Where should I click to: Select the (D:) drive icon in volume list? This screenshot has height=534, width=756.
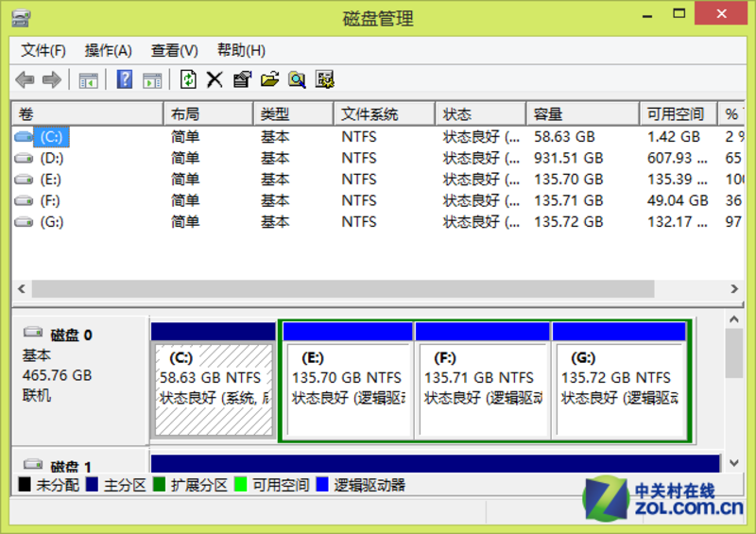(x=23, y=158)
